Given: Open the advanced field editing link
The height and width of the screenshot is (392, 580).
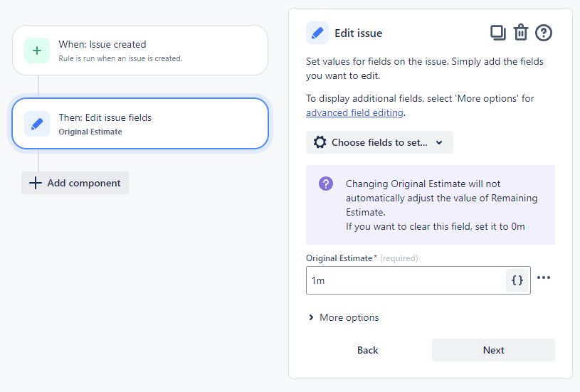Looking at the screenshot, I should pyautogui.click(x=355, y=112).
